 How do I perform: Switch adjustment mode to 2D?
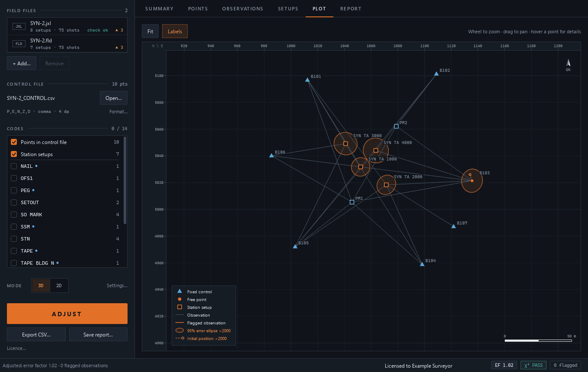tap(59, 285)
